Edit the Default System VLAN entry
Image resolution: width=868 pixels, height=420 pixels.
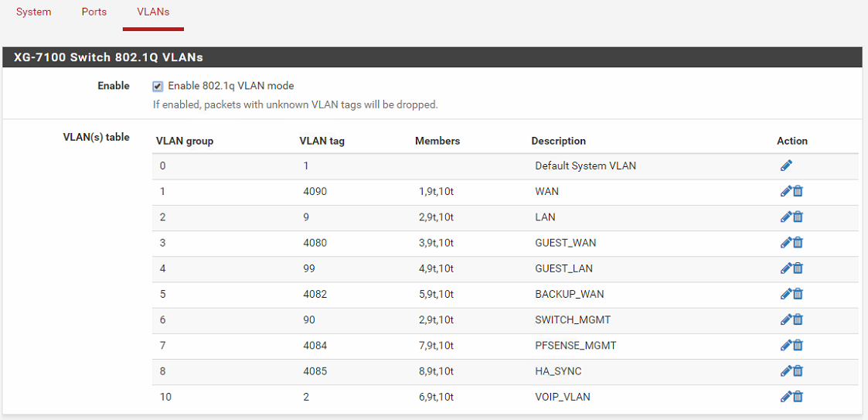click(786, 166)
